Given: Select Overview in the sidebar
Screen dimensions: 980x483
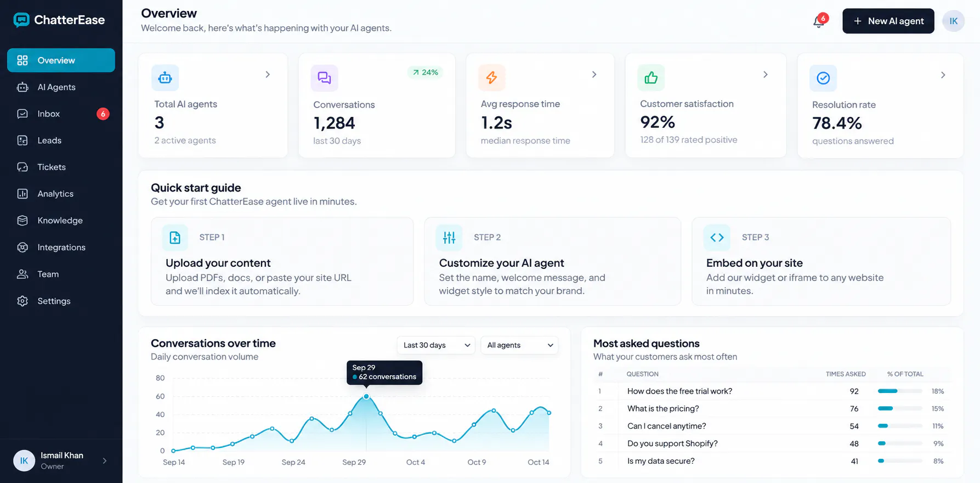Looking at the screenshot, I should click(61, 60).
